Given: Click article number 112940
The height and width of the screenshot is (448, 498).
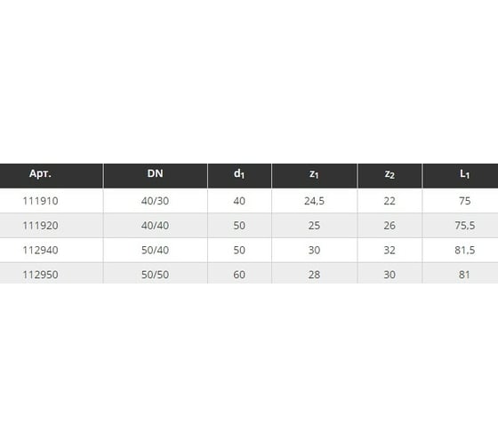Looking at the screenshot, I should click(x=40, y=250).
